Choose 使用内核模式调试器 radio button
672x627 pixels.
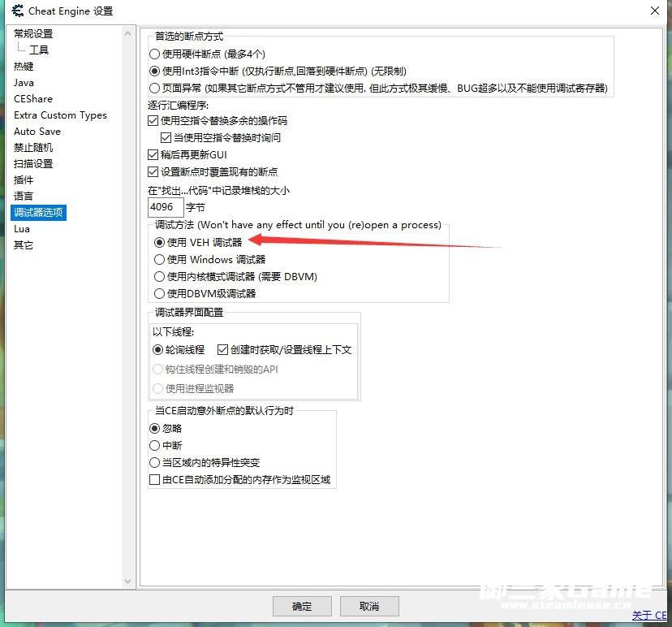pyautogui.click(x=159, y=277)
